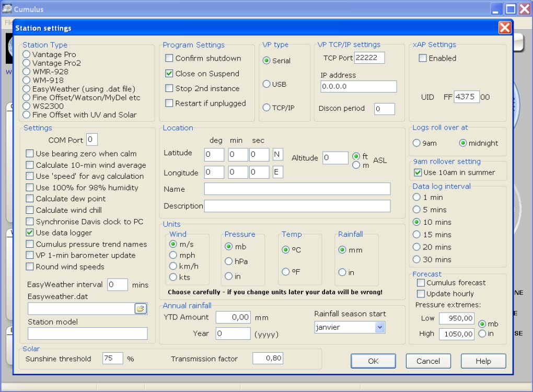
Task: Open Help for station settings
Action: click(x=483, y=361)
